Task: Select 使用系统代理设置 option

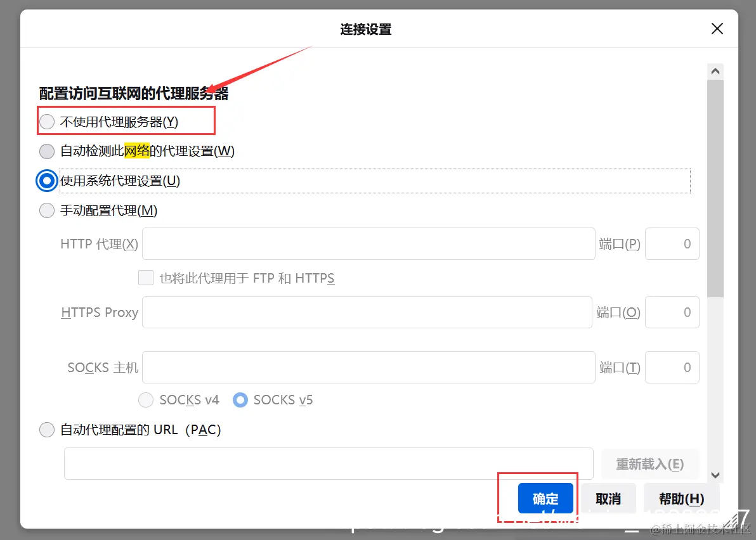Action: [46, 181]
